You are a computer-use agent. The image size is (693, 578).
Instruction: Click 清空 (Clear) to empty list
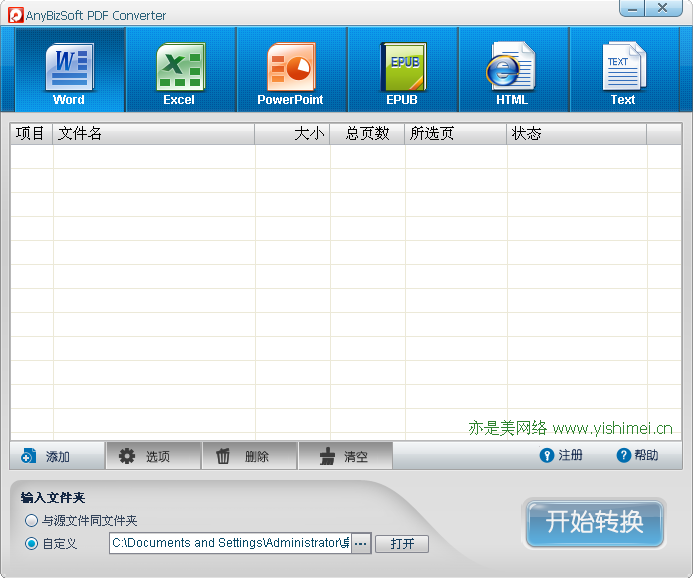346,456
